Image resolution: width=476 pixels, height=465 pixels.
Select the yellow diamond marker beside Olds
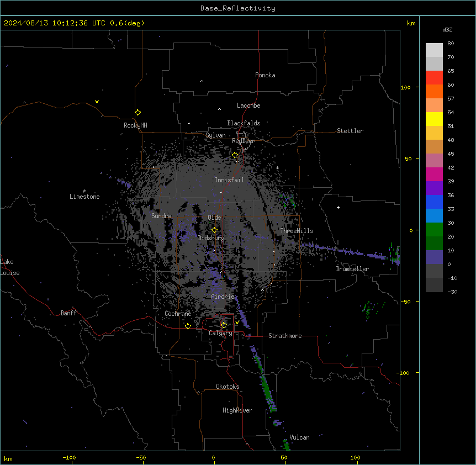point(214,230)
